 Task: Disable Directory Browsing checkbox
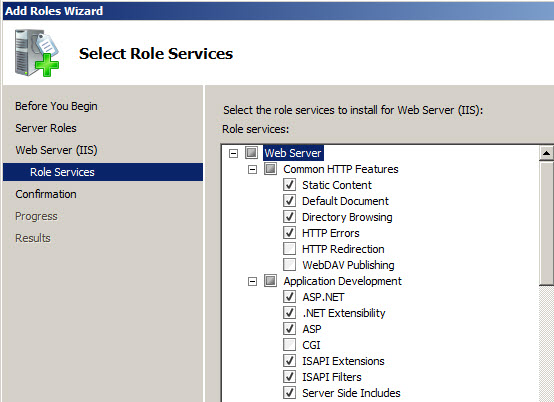click(289, 217)
